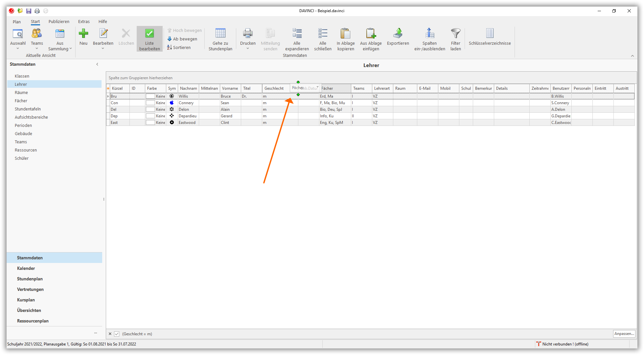
Task: Uncheck the Geschlecht = m filter checkbox
Action: 117,334
